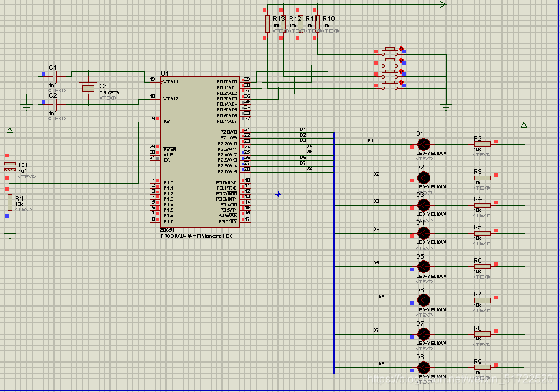
Task: Click the R6 reference label
Action: click(478, 261)
